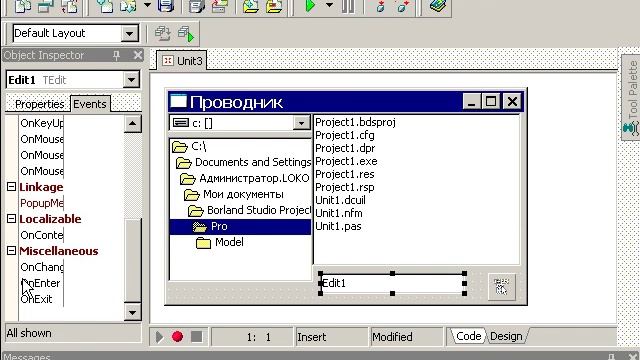Open the Default Layout dropdown
Screen dimensions: 640x360
click(x=129, y=33)
